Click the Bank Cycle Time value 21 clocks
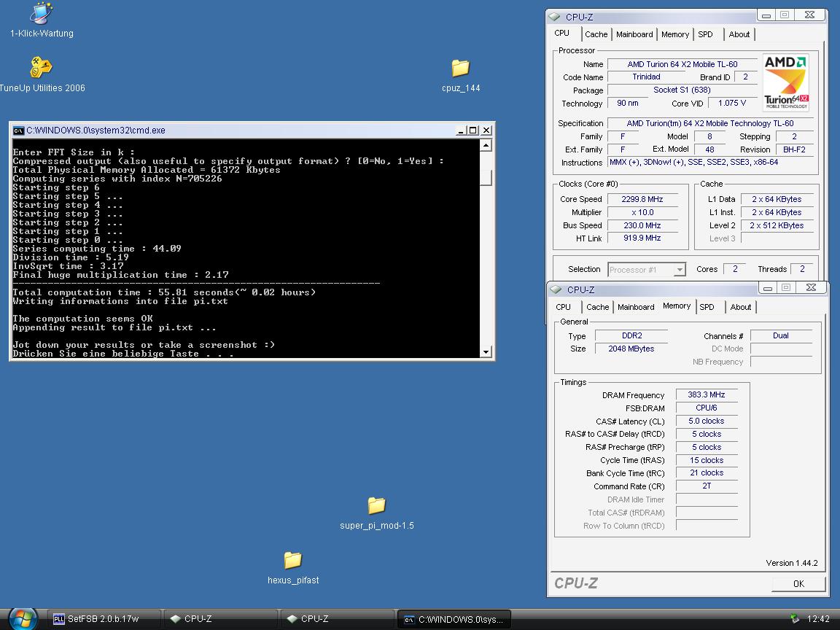 point(707,473)
